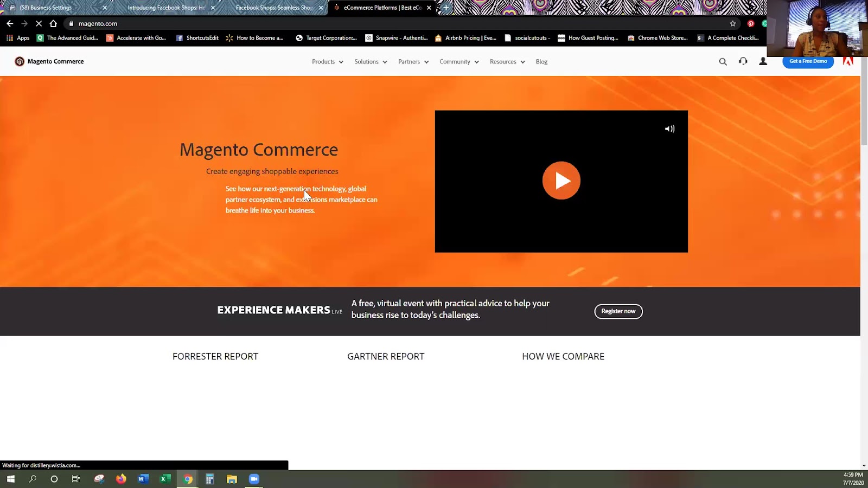Open the Windows Start menu
The image size is (868, 488).
pyautogui.click(x=11, y=479)
